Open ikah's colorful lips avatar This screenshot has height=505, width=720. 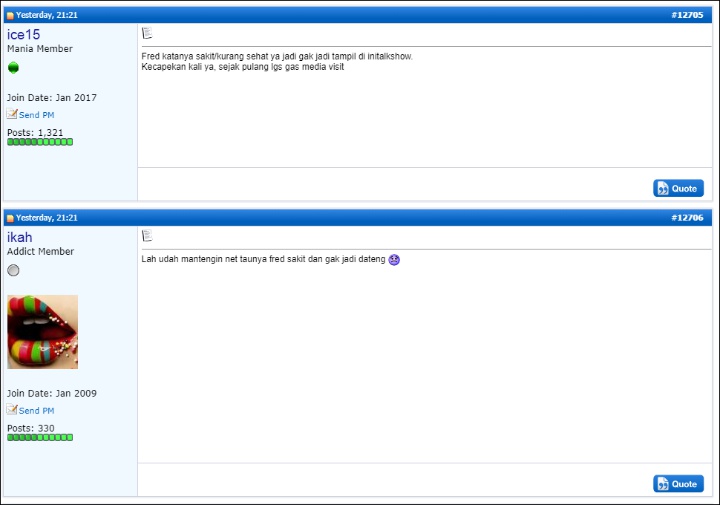[x=43, y=332]
